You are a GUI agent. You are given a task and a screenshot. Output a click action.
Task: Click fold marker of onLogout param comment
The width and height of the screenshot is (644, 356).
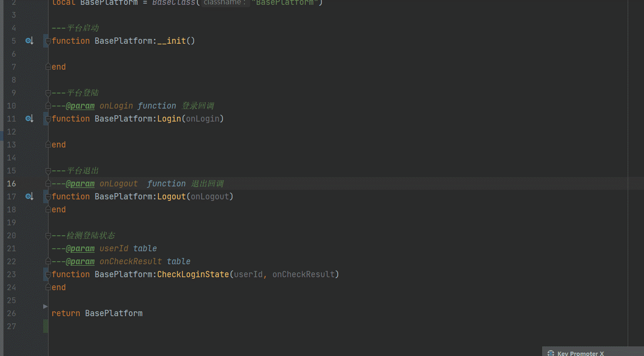coord(48,184)
